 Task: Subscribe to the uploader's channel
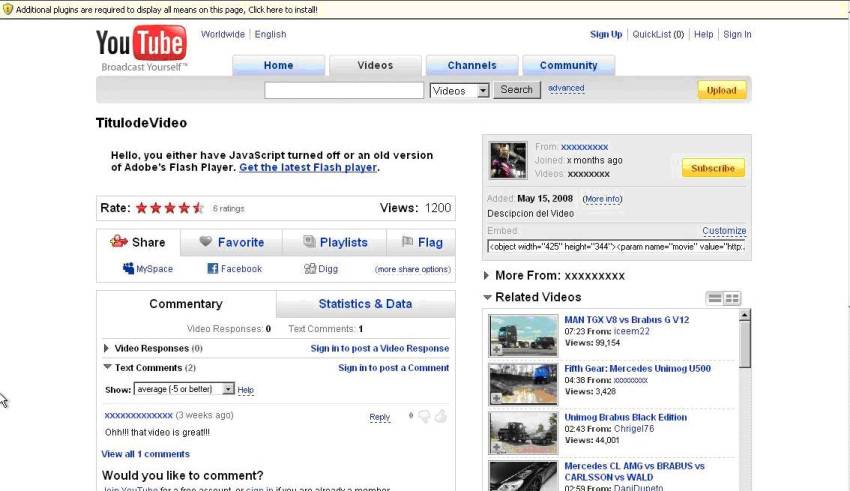click(713, 168)
